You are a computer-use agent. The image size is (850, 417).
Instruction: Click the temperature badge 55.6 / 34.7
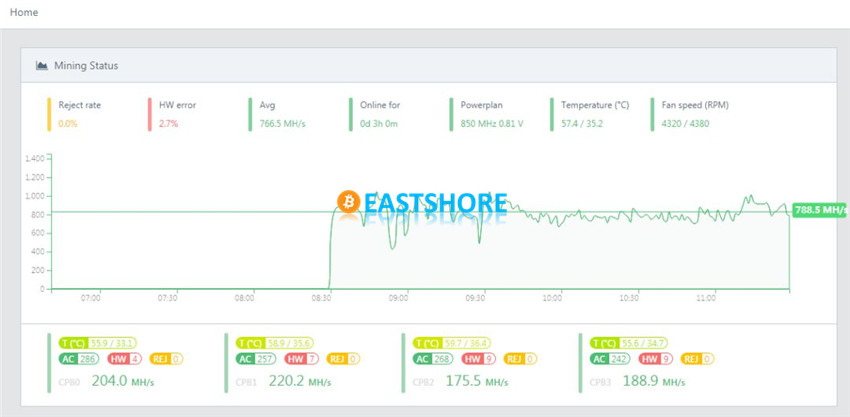coord(629,343)
